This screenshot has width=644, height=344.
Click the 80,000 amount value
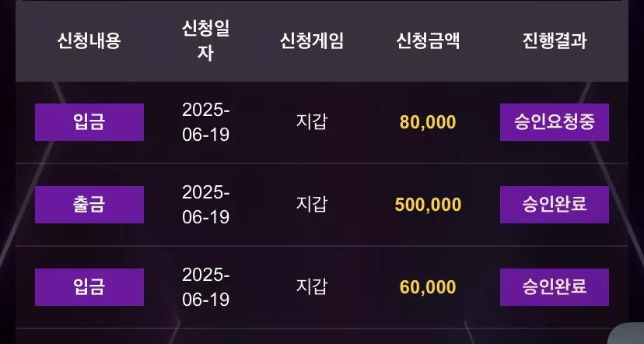click(428, 122)
